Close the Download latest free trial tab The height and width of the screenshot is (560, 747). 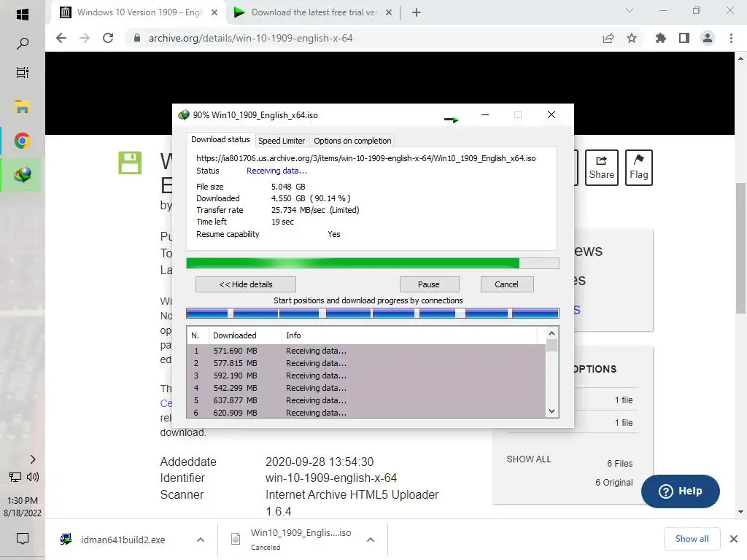point(389,12)
